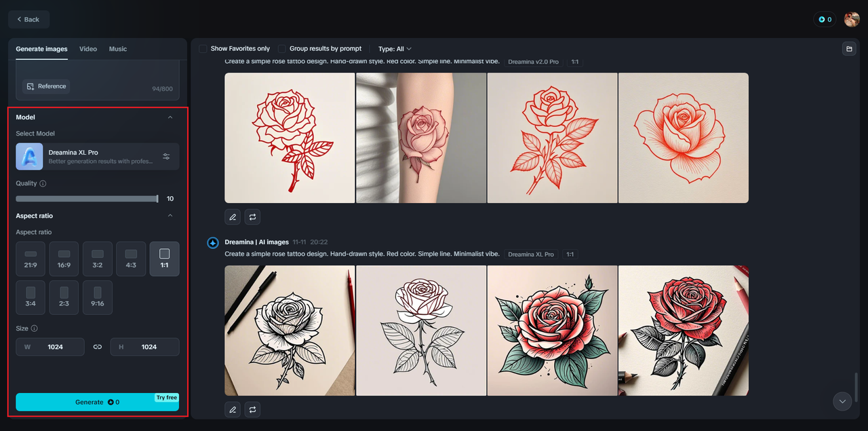
Task: Open Dreamina XL Pro model selector
Action: pos(98,156)
